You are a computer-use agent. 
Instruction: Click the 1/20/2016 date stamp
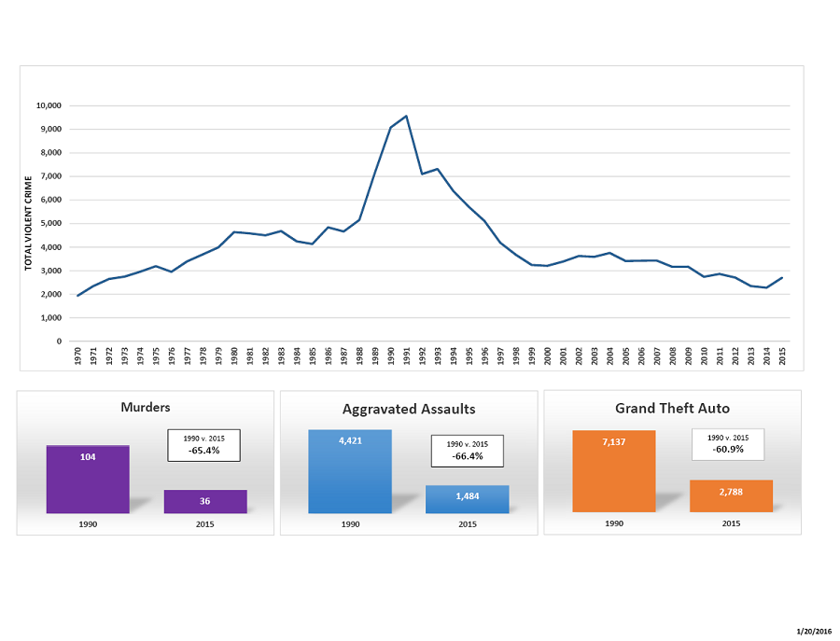click(813, 630)
